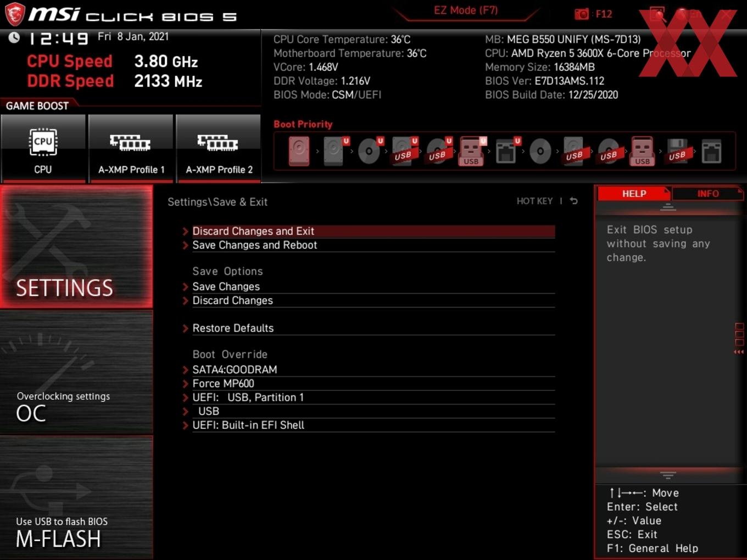The image size is (747, 560).
Task: Click the Settings\Save & Exit breadcrumb
Action: 218,201
